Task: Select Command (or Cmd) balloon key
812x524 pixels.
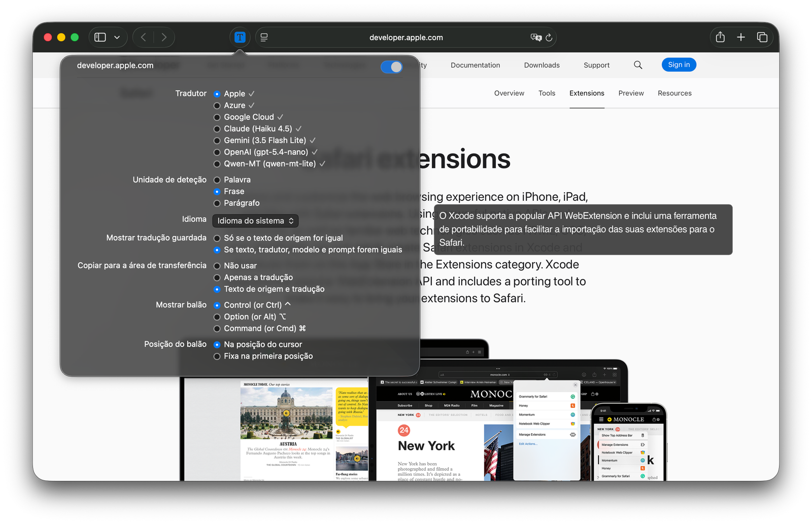Action: coord(217,329)
